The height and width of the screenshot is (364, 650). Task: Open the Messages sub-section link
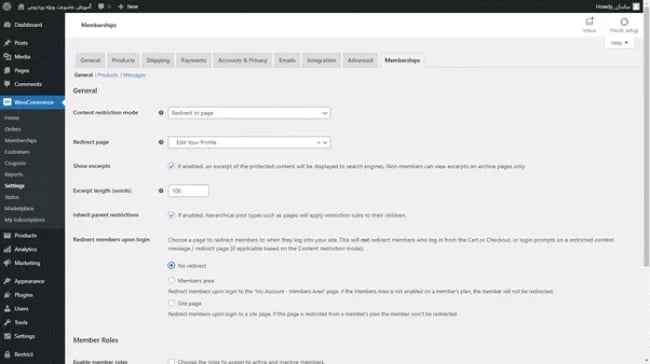coord(134,75)
